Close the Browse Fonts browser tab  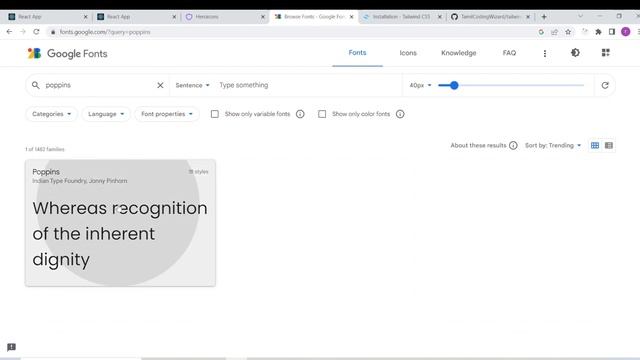tap(351, 17)
